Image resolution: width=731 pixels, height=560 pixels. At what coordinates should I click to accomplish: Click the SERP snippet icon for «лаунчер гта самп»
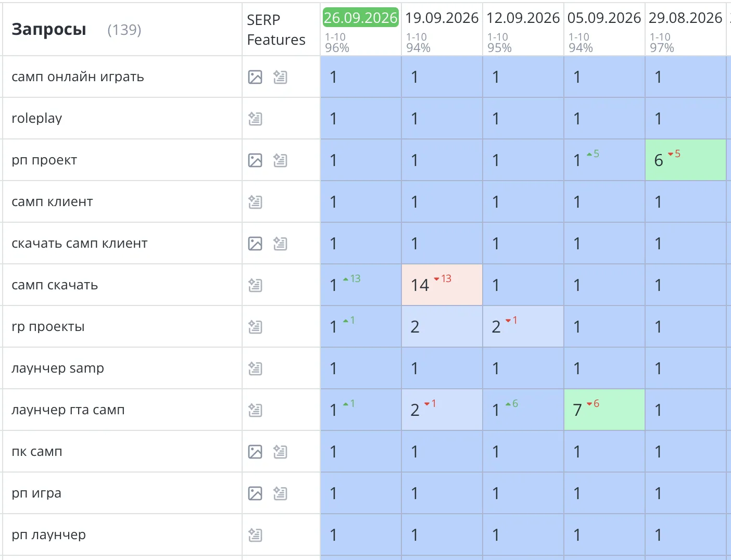click(x=255, y=410)
